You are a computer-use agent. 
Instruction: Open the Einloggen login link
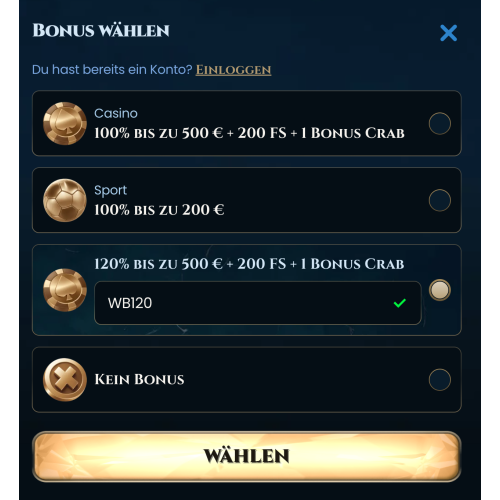tap(233, 70)
